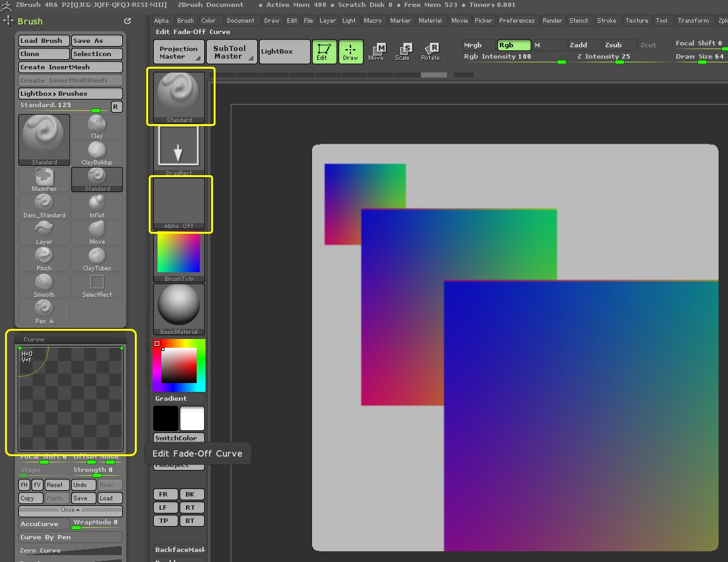Screen dimensions: 728x562
Task: Click the Move transform icon in toolbar
Action: [x=376, y=52]
